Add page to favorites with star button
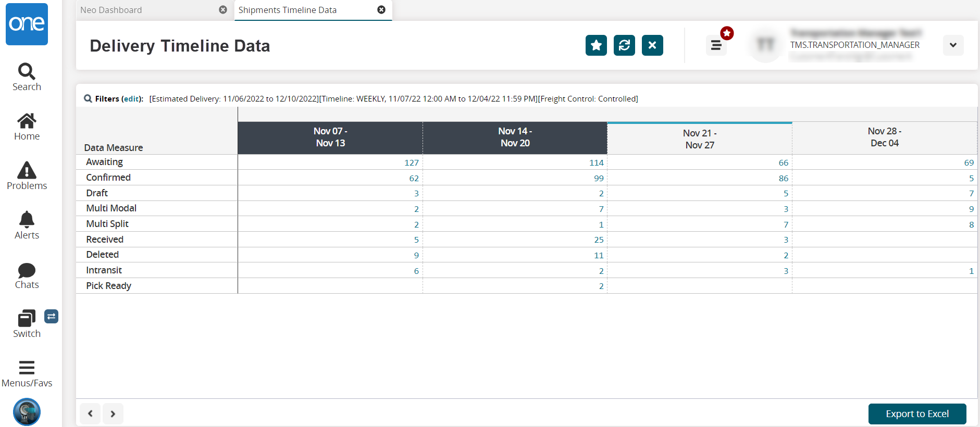The width and height of the screenshot is (980, 427). pyautogui.click(x=596, y=45)
